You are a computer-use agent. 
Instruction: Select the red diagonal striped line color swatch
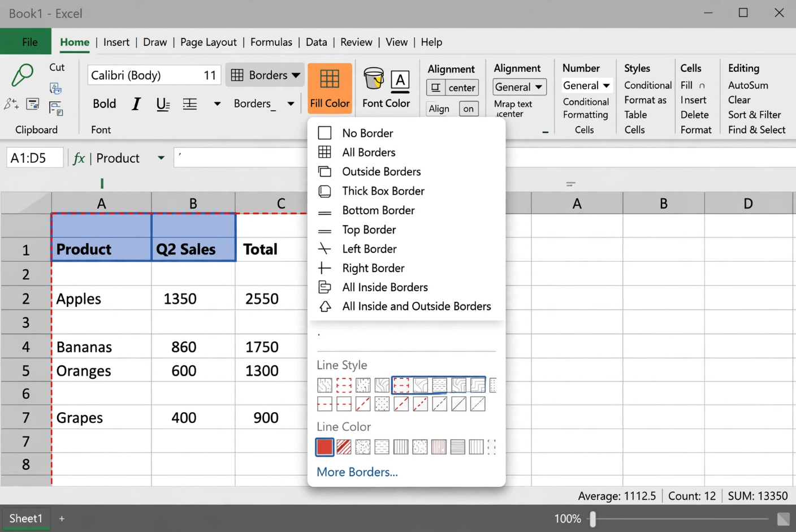(x=344, y=447)
